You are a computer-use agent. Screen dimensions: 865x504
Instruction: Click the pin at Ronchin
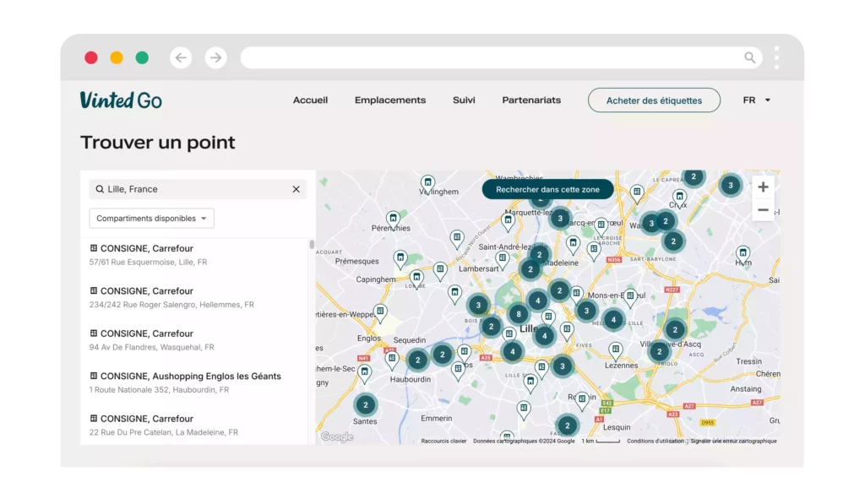pos(582,400)
